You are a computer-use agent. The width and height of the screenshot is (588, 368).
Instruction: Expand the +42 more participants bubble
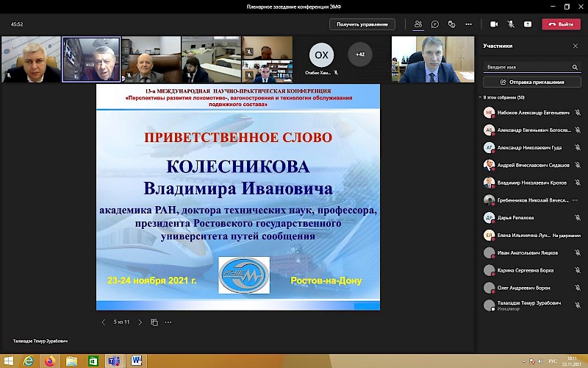point(359,54)
